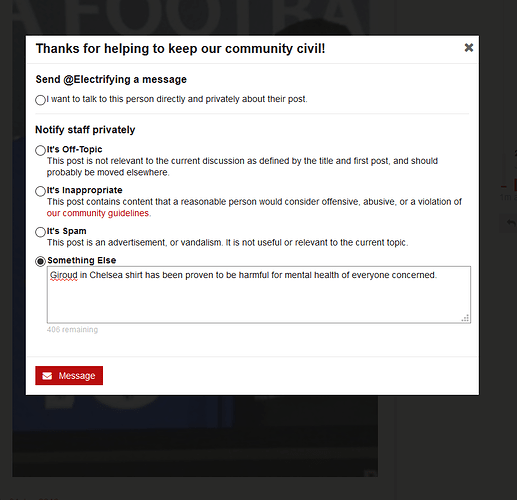Viewport: 517px width, 500px height.
Task: Click the envelope icon on the Message button
Action: tap(47, 376)
